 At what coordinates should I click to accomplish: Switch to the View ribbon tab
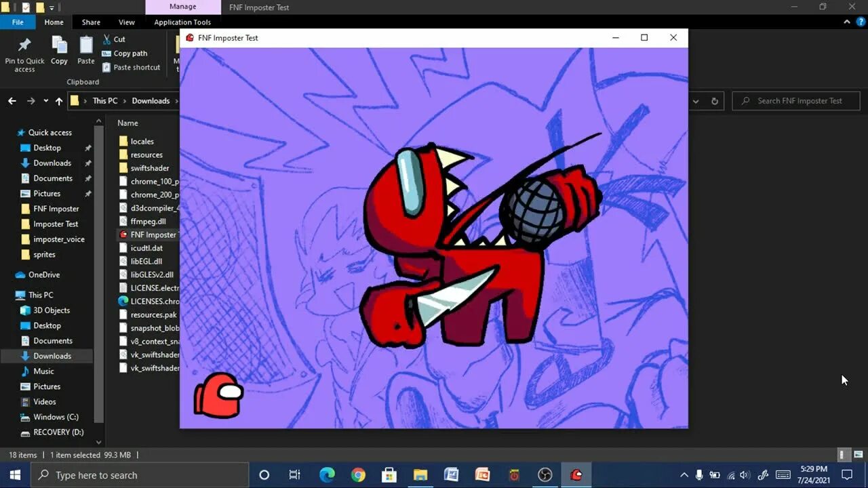click(127, 22)
